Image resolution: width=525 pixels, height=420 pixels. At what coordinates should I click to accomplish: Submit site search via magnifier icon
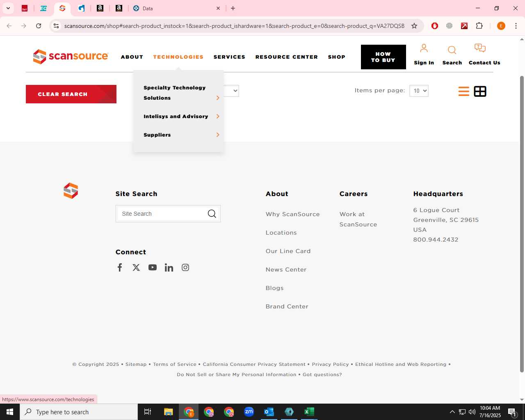tap(212, 214)
